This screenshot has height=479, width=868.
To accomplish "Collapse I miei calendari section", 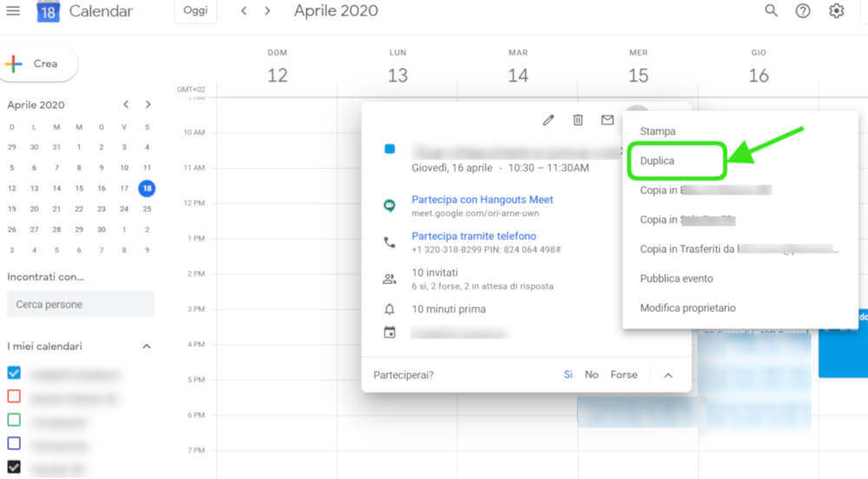I will 146,346.
